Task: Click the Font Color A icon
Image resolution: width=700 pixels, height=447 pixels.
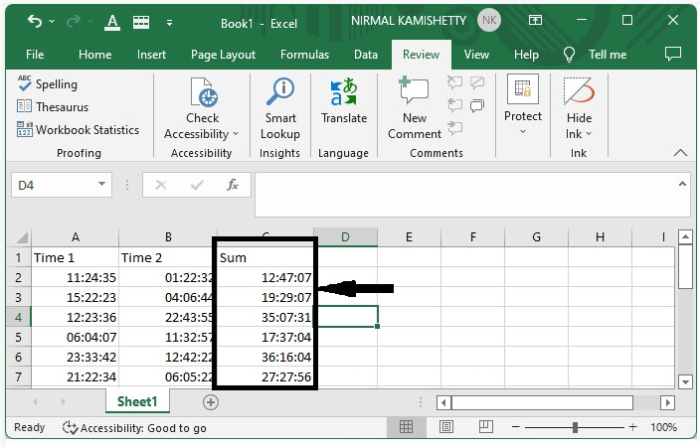Action: coord(112,22)
